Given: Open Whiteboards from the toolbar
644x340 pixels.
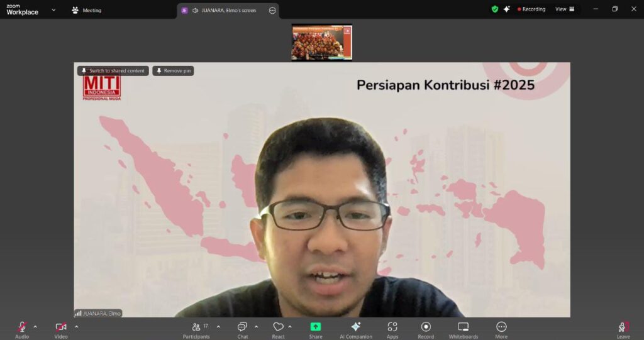Looking at the screenshot, I should (463, 327).
